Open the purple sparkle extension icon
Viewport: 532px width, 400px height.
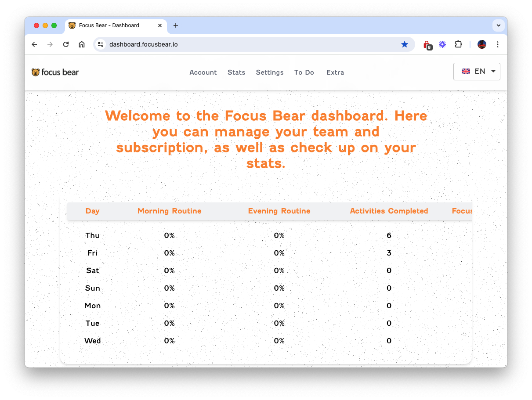pos(442,44)
